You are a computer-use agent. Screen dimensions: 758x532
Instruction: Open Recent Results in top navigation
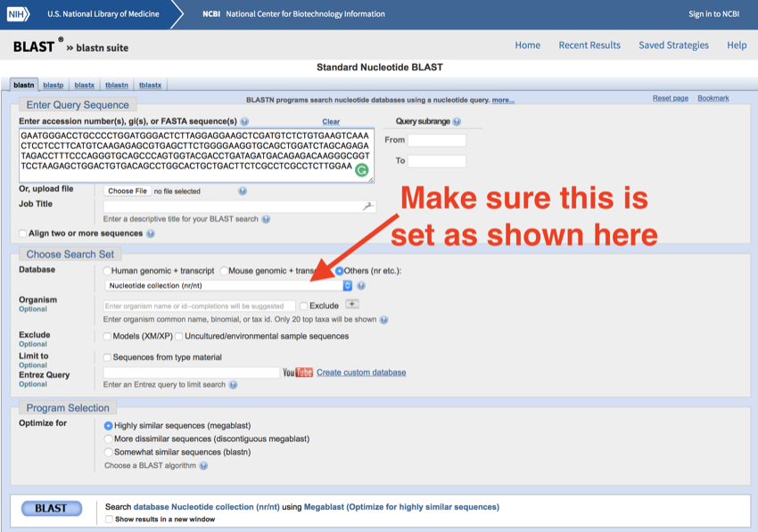pyautogui.click(x=589, y=45)
